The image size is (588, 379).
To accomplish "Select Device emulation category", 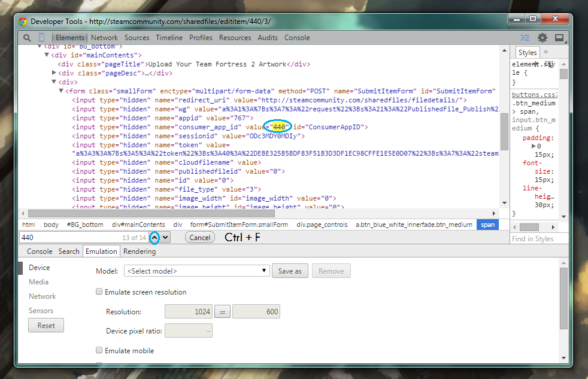I will tap(40, 267).
